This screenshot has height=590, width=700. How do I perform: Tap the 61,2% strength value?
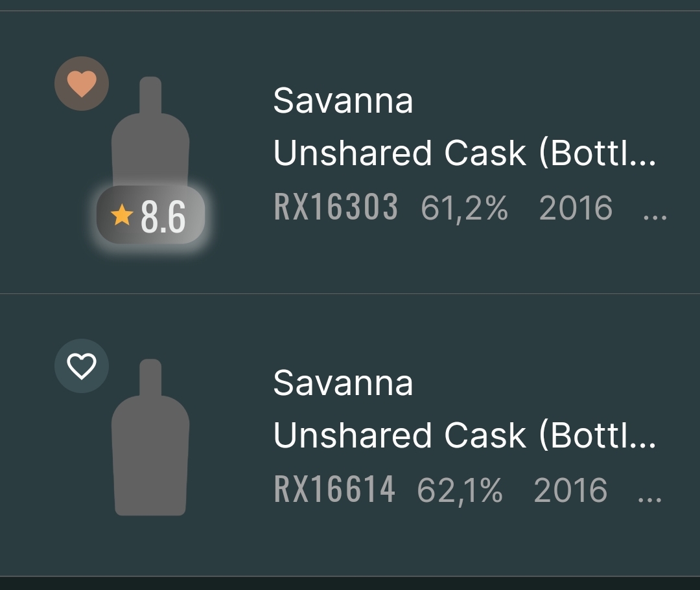tap(464, 209)
